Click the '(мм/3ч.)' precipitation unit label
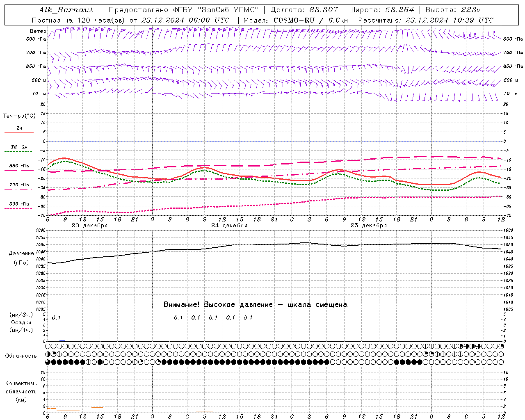Screen dimensions: 525x420 [21, 315]
